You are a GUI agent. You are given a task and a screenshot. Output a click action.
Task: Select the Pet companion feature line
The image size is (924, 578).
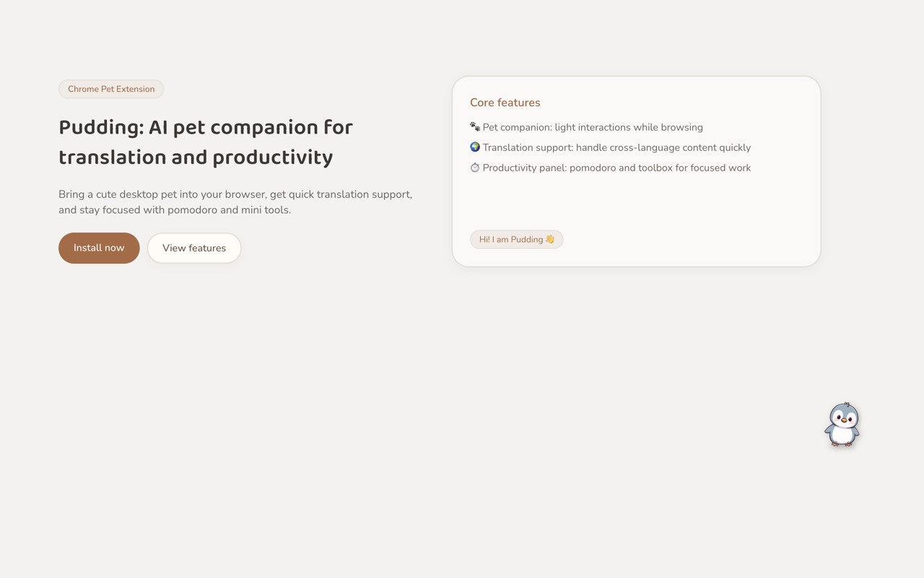coord(586,127)
